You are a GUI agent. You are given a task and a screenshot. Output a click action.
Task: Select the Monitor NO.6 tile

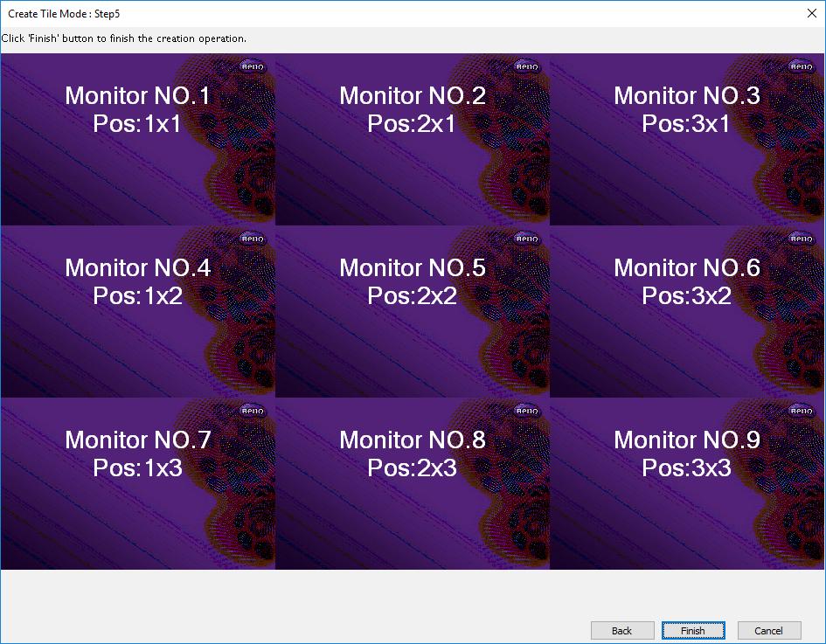point(687,311)
